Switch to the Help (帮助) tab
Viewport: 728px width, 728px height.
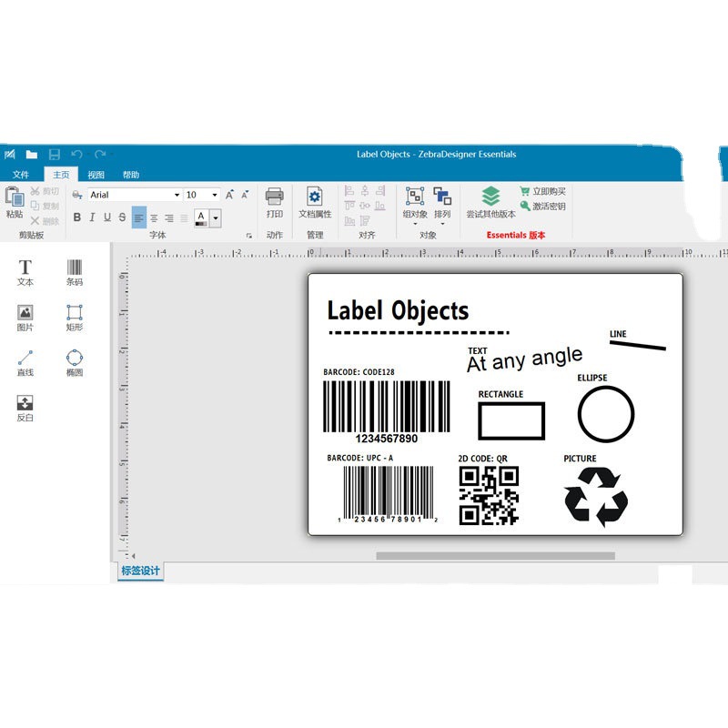(131, 175)
